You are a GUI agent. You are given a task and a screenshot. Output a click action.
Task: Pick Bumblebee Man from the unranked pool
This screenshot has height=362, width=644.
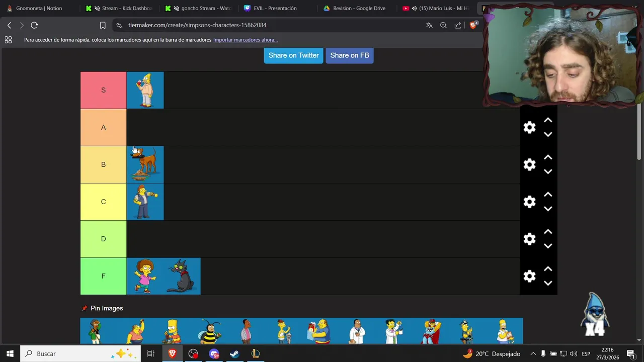(209, 331)
